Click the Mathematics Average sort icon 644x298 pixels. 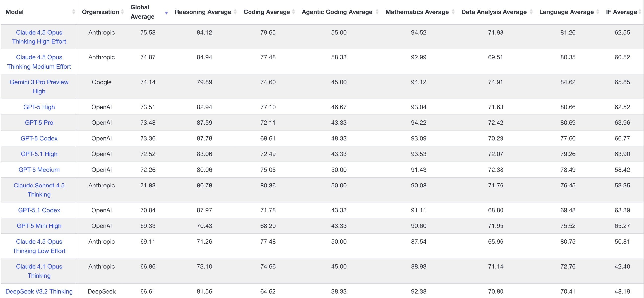click(x=453, y=12)
